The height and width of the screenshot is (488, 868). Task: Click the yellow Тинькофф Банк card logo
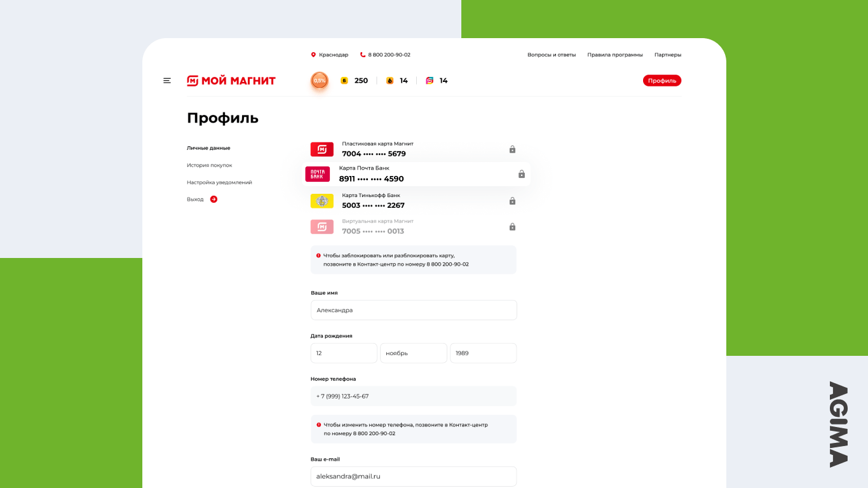click(322, 201)
